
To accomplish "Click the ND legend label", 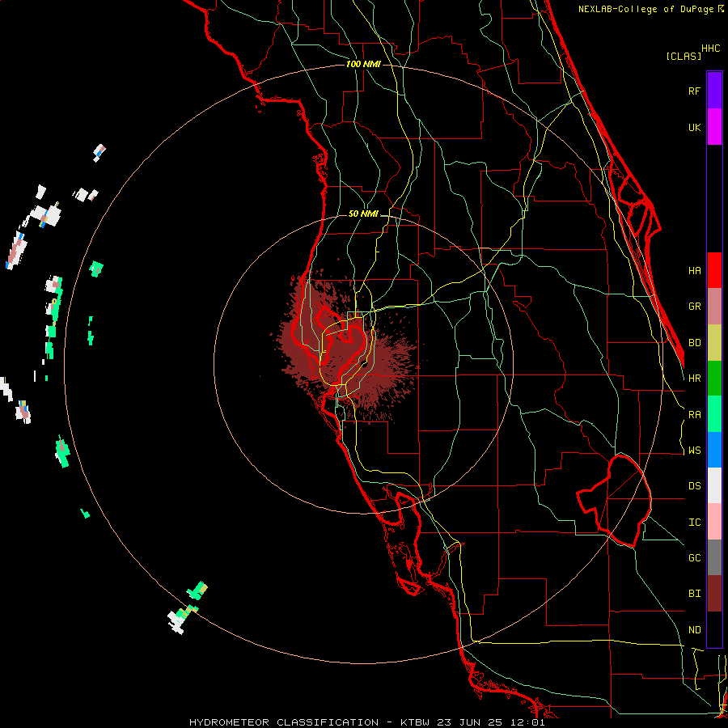I will [x=694, y=630].
